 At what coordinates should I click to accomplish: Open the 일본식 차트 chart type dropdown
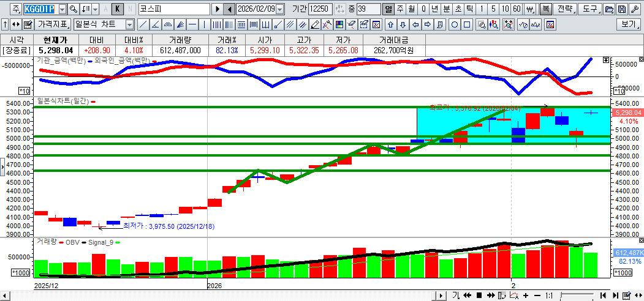pyautogui.click(x=129, y=24)
